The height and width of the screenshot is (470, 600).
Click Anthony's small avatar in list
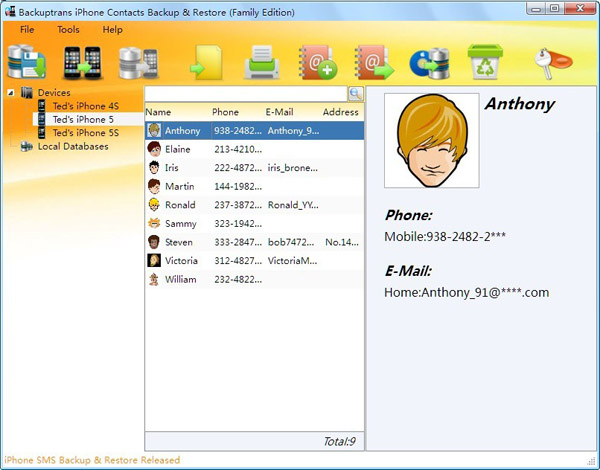click(x=154, y=131)
